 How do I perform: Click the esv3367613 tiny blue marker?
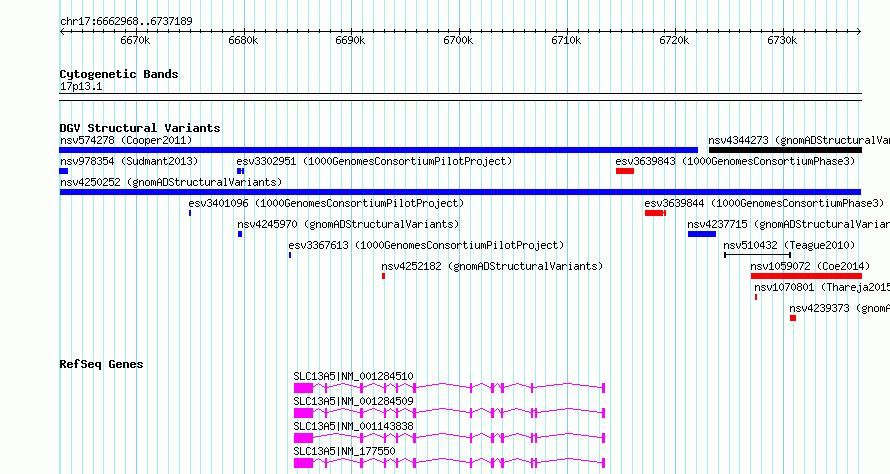pos(290,255)
